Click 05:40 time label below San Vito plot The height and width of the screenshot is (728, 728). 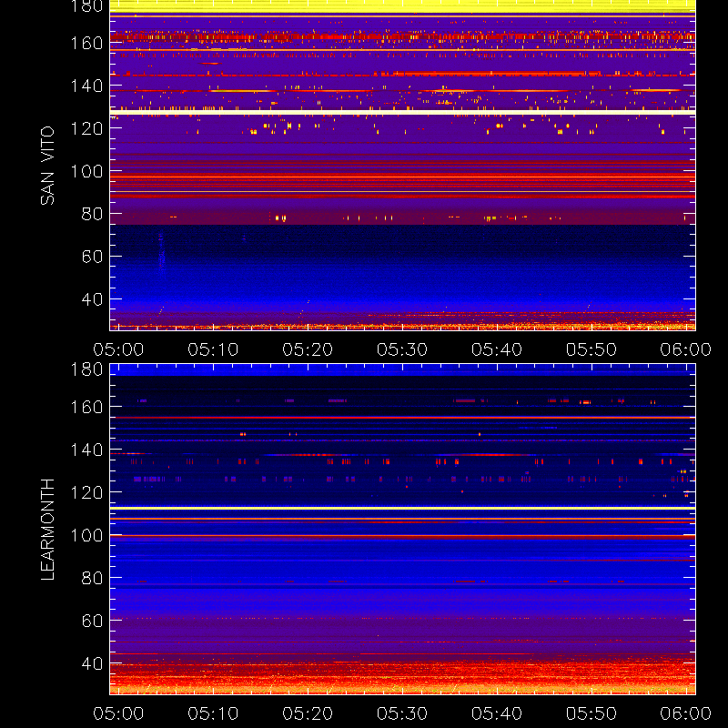pyautogui.click(x=497, y=349)
